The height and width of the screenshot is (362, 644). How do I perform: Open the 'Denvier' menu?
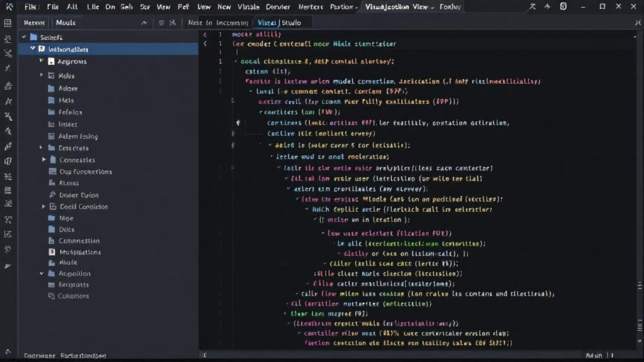pyautogui.click(x=278, y=6)
